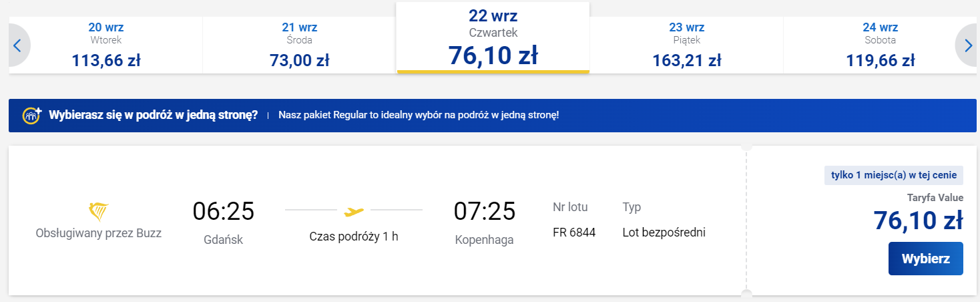Click the 07:25 arrival time

coord(485,211)
